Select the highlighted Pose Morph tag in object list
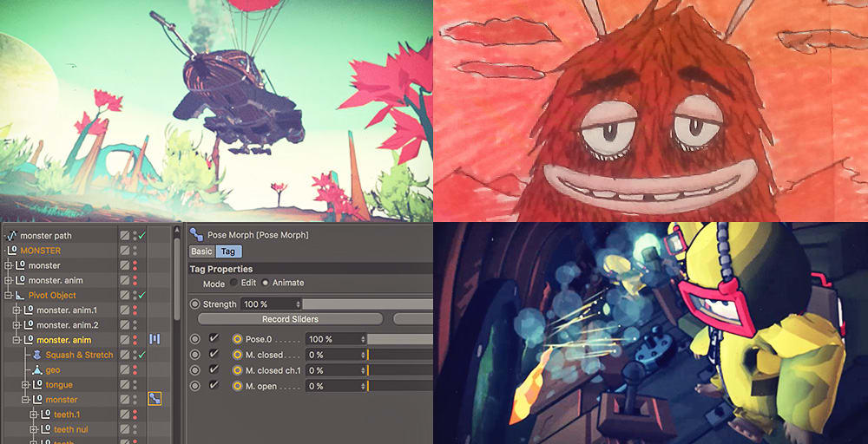Image resolution: width=868 pixels, height=444 pixels. coord(155,398)
